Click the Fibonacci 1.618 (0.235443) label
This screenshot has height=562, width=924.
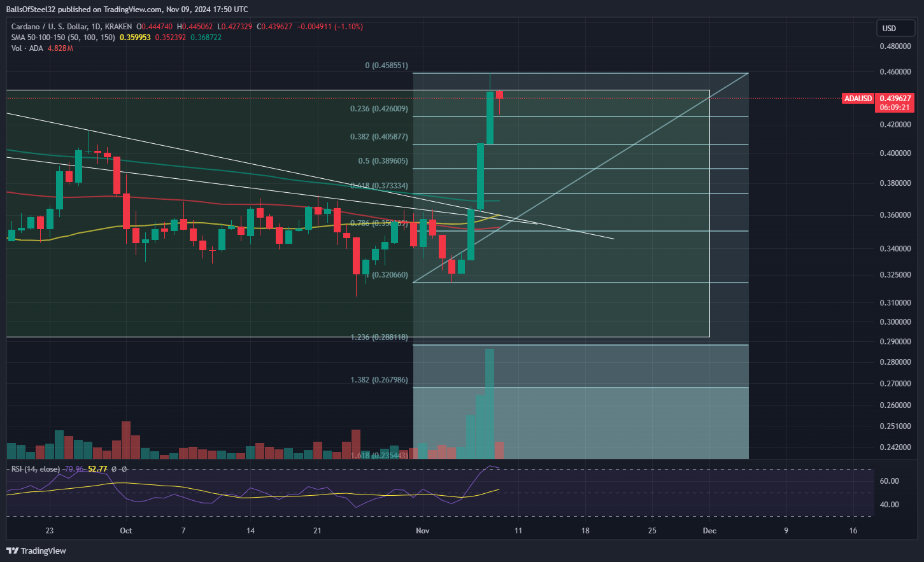pyautogui.click(x=379, y=456)
